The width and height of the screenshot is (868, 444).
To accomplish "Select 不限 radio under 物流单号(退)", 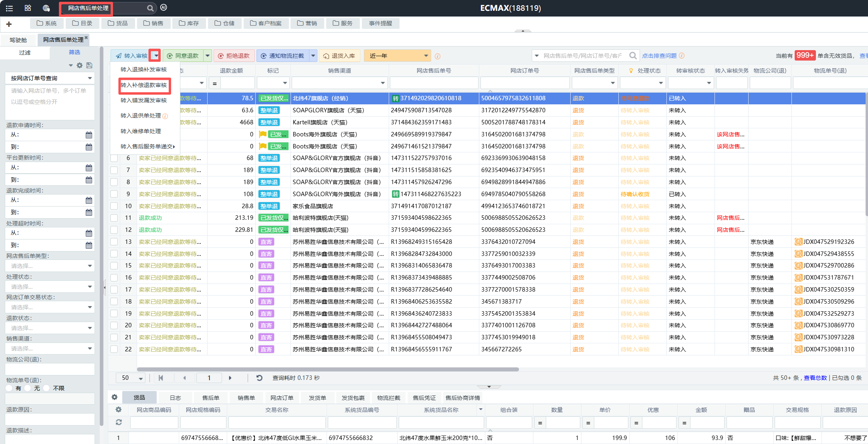I will [46, 388].
